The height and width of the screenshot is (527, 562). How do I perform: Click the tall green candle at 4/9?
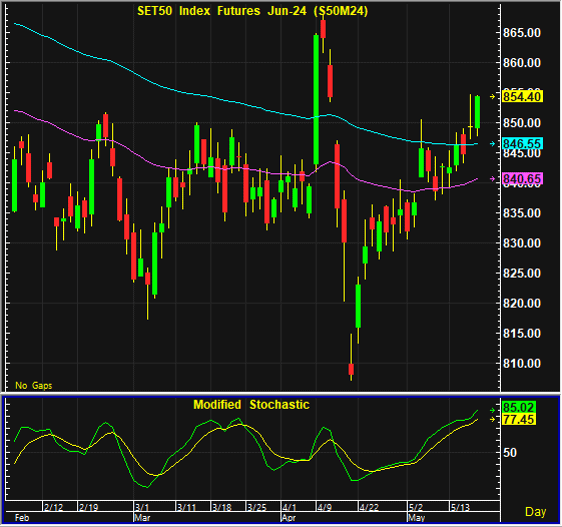click(x=316, y=100)
